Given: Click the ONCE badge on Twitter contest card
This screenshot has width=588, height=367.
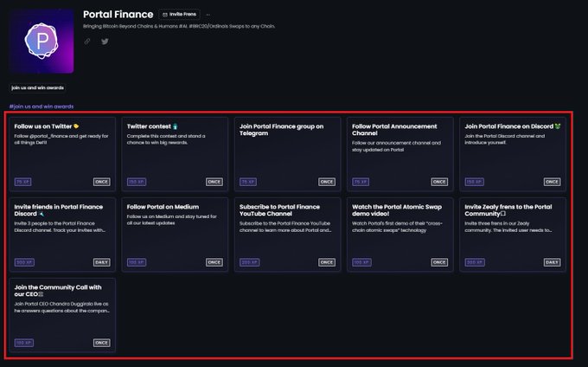Looking at the screenshot, I should tap(214, 182).
